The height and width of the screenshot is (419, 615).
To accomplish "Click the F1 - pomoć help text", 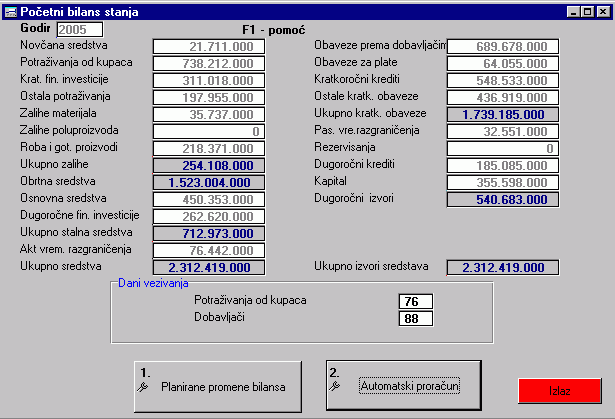I will pyautogui.click(x=273, y=30).
